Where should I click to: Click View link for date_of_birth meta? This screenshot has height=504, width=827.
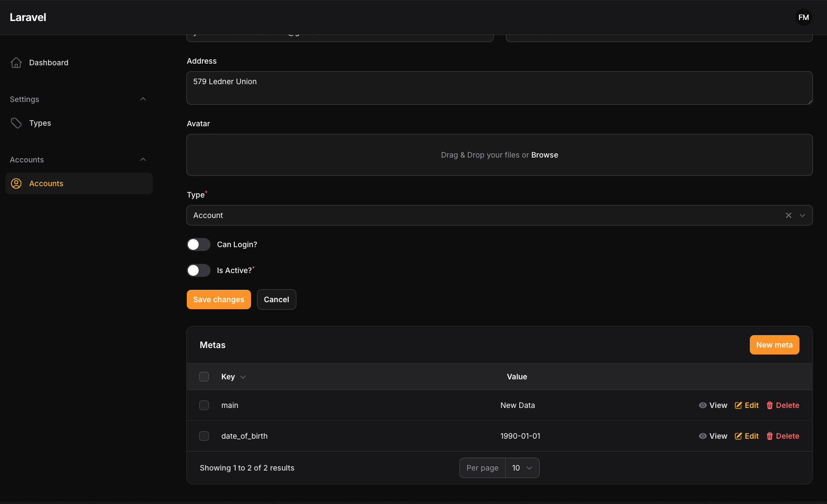(x=713, y=436)
